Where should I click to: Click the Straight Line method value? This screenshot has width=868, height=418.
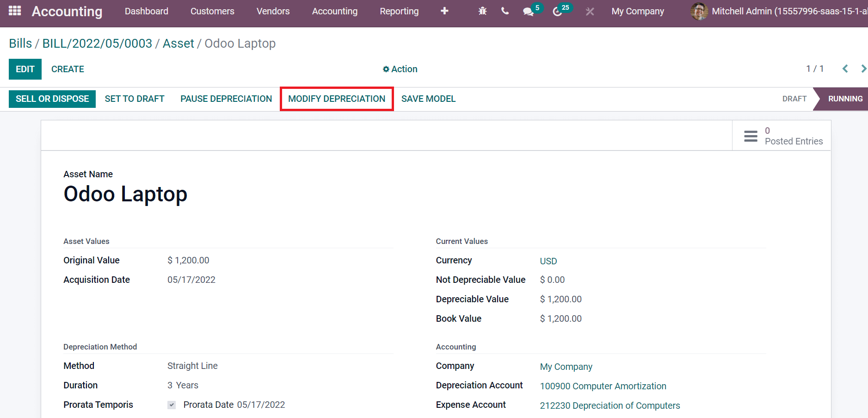192,366
